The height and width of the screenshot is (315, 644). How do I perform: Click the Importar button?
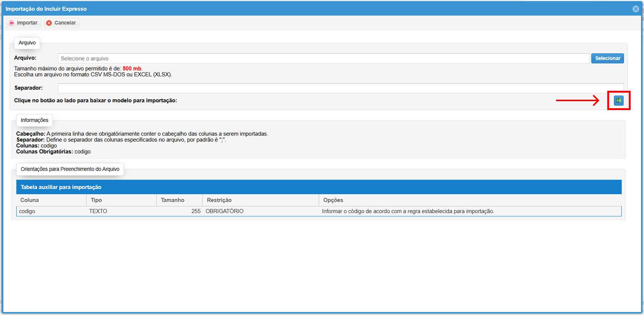coord(24,23)
